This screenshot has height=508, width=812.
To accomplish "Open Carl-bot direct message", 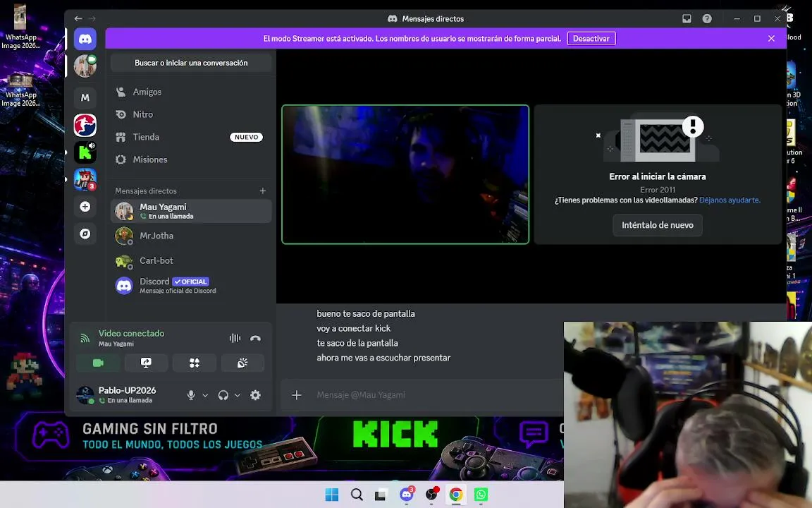I will [x=191, y=261].
